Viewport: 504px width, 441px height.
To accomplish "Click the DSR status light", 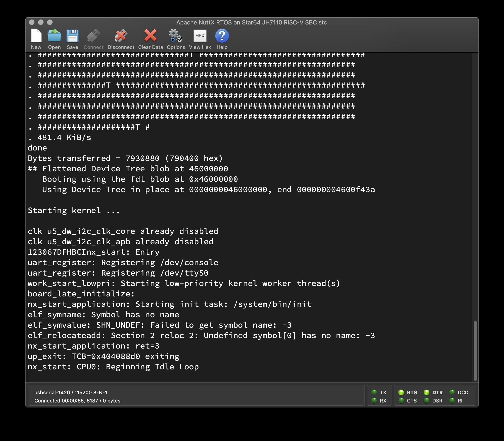I will tap(427, 401).
